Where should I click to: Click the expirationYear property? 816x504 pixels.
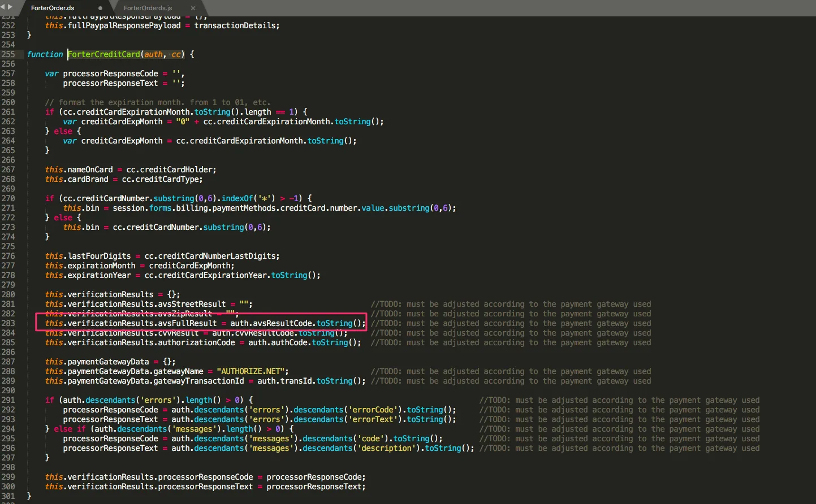[x=100, y=275]
